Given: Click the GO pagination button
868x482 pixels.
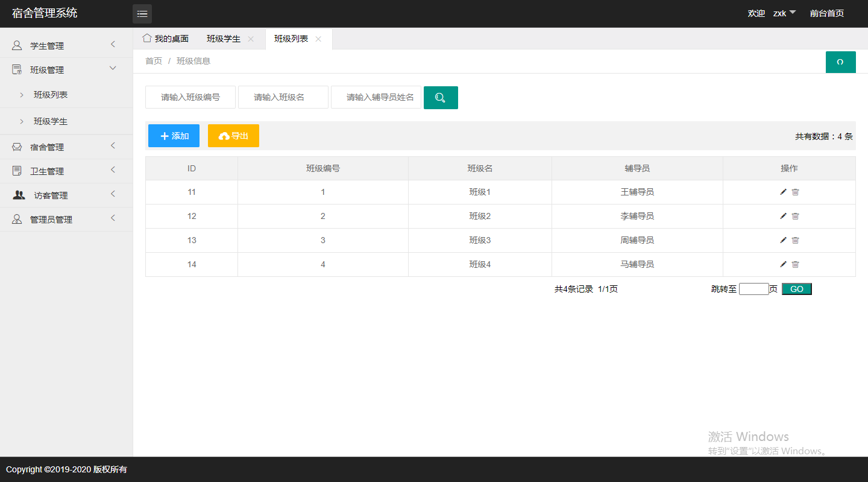Looking at the screenshot, I should point(797,289).
